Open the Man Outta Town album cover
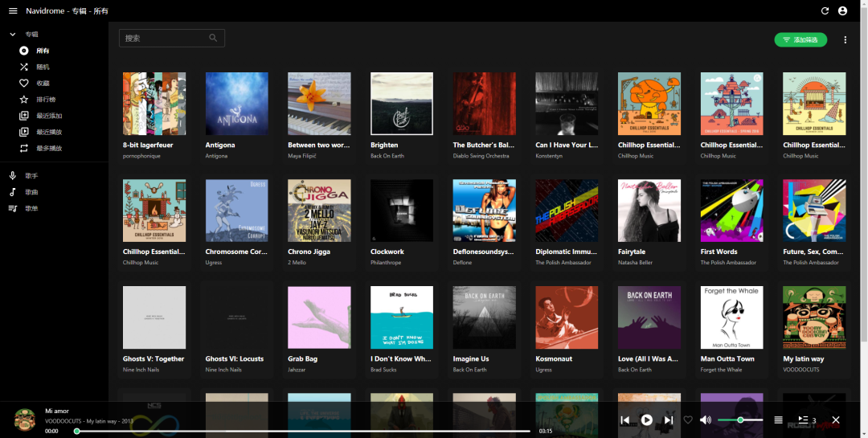Image resolution: width=868 pixels, height=438 pixels. click(732, 317)
